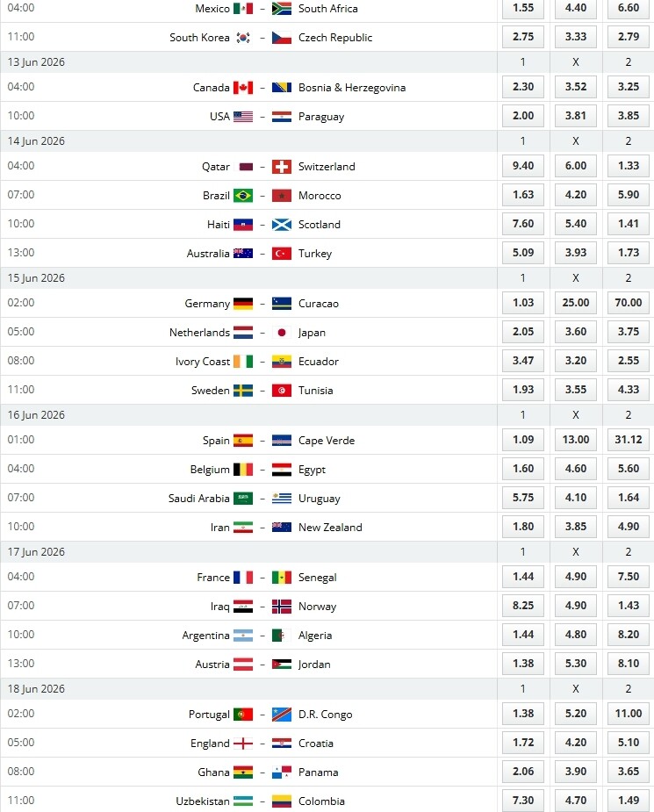Screen dimensions: 654x812
Task: Click the Canada flag icon
Action: click(x=243, y=88)
